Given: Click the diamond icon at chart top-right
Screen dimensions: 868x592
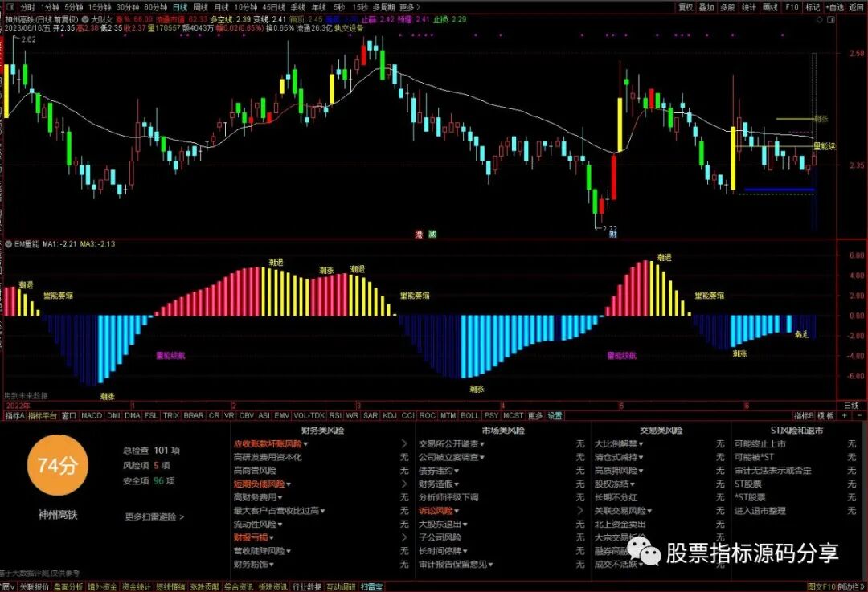Looking at the screenshot, I should coord(820,19).
